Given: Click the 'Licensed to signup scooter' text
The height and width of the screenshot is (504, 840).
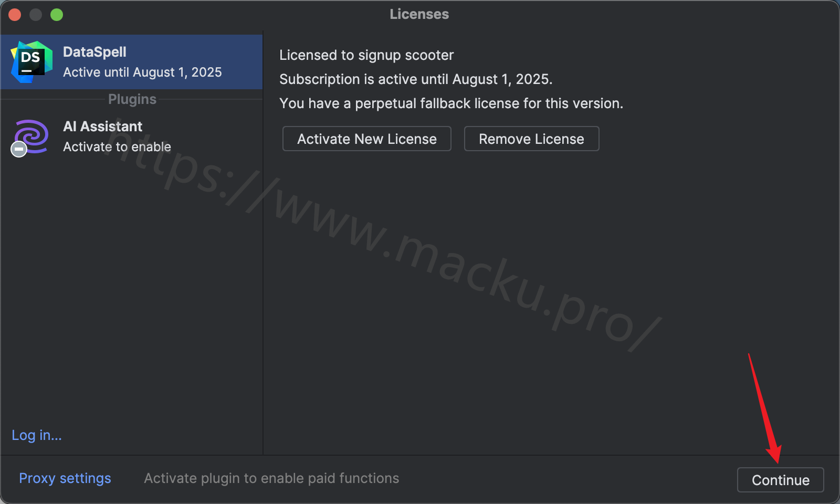Looking at the screenshot, I should [x=366, y=55].
